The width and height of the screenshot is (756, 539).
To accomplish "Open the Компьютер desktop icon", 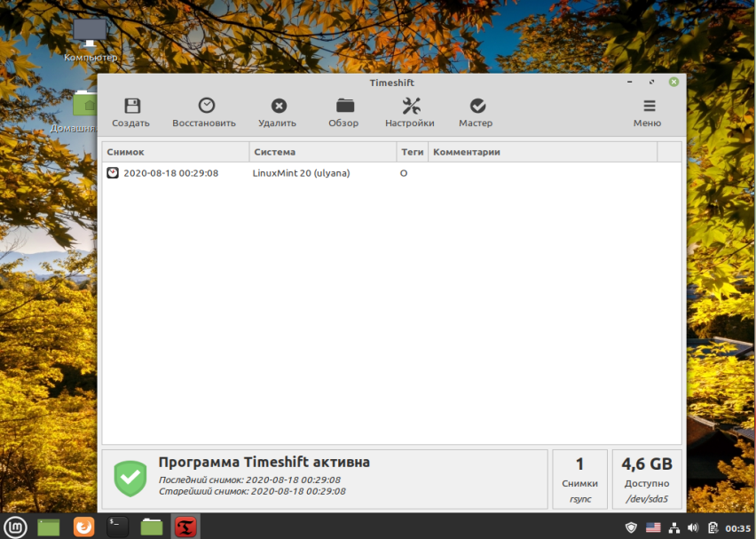I will tap(91, 40).
